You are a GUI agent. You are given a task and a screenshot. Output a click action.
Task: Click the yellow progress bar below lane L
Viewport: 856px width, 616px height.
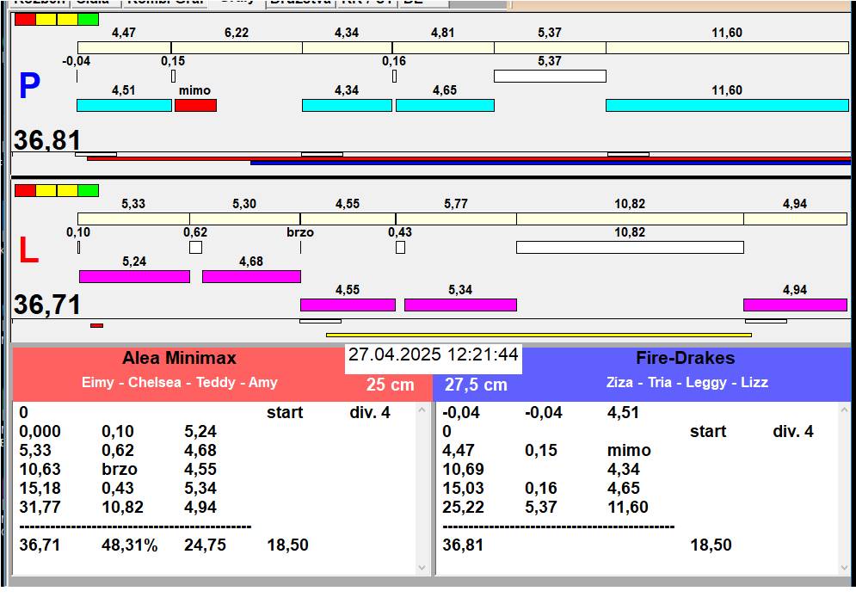coord(538,335)
